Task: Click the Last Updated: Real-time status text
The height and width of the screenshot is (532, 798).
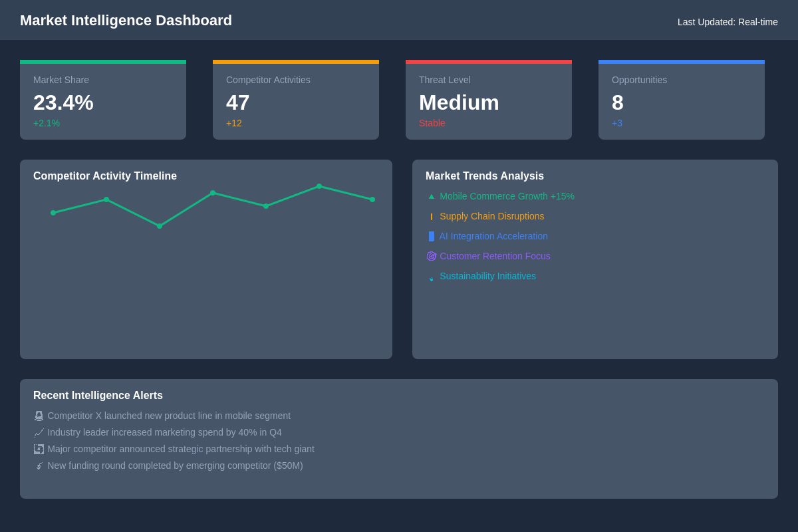Action: pyautogui.click(x=728, y=22)
